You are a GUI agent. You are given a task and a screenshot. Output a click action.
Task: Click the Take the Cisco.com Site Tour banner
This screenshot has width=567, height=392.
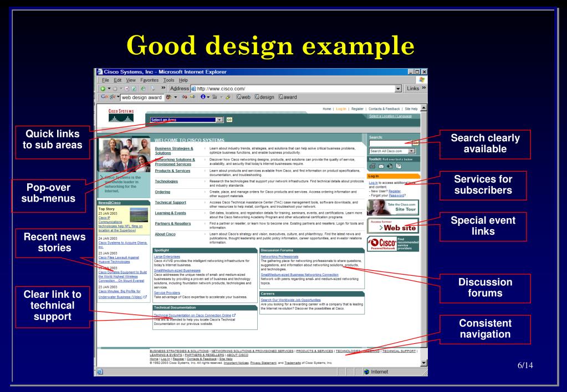click(x=393, y=208)
